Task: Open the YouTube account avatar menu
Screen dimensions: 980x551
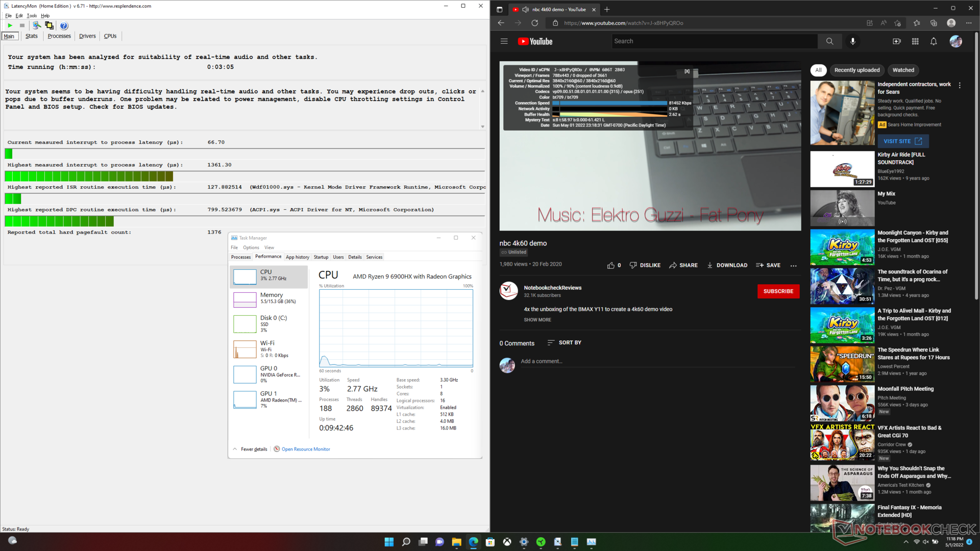Action: point(956,41)
